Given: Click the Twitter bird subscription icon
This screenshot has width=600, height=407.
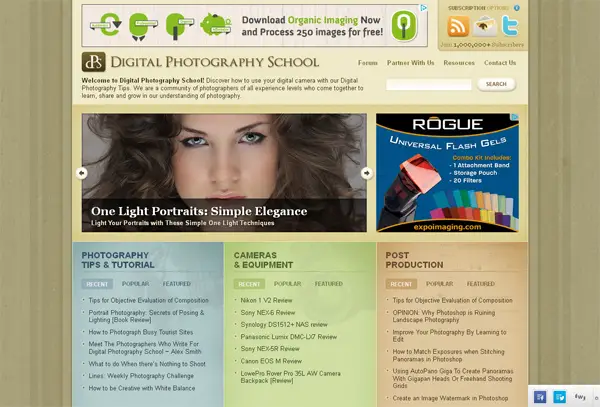Looking at the screenshot, I should [511, 26].
